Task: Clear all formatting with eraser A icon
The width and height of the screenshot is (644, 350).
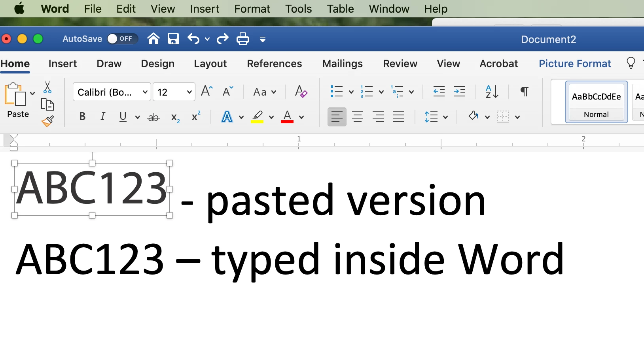Action: point(301,92)
